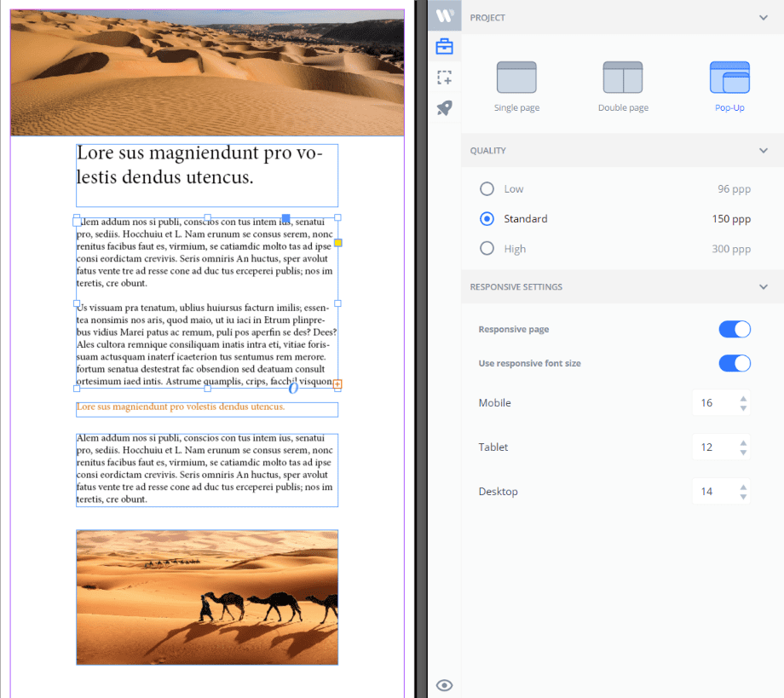Increase the Tablet font size stepper
Screen dimensions: 784x698
click(743, 443)
